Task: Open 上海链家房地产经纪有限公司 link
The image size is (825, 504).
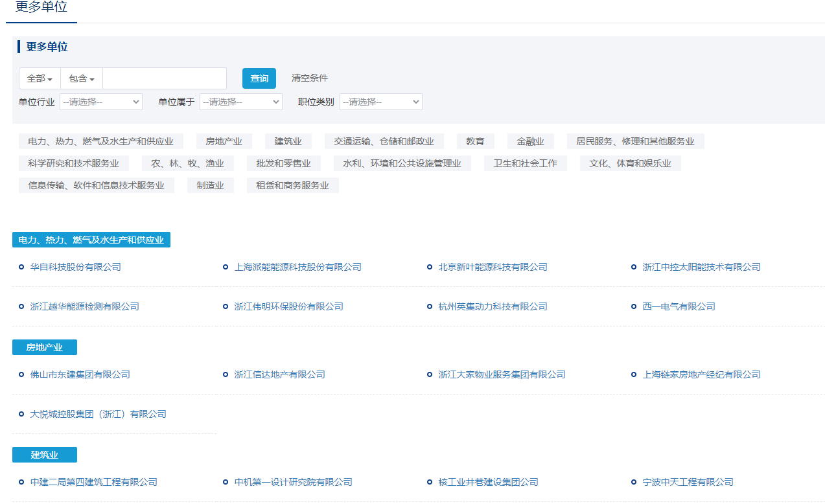Action: (702, 374)
